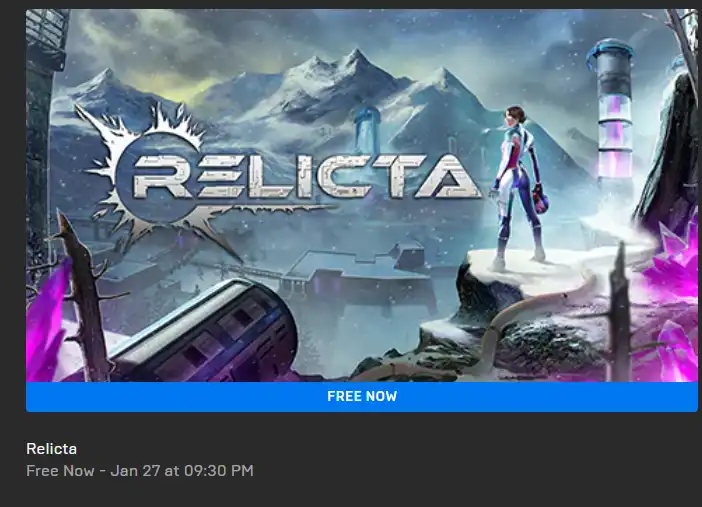Click the Free Now Jan 27 date text
Image resolution: width=702 pixels, height=507 pixels.
[140, 471]
